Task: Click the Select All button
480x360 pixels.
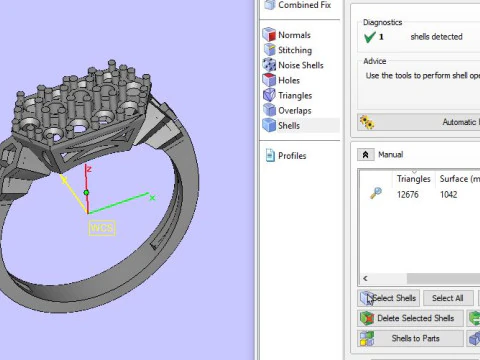Action: point(448,298)
